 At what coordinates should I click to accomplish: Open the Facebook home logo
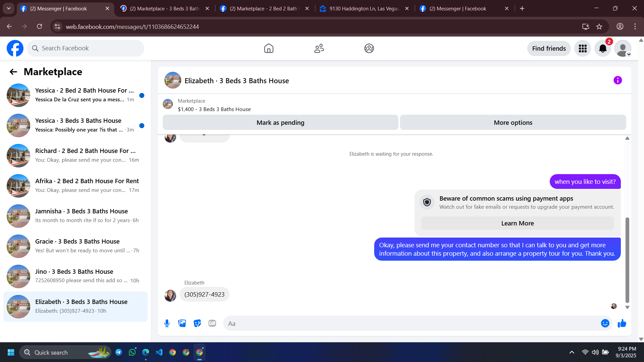tap(15, 48)
